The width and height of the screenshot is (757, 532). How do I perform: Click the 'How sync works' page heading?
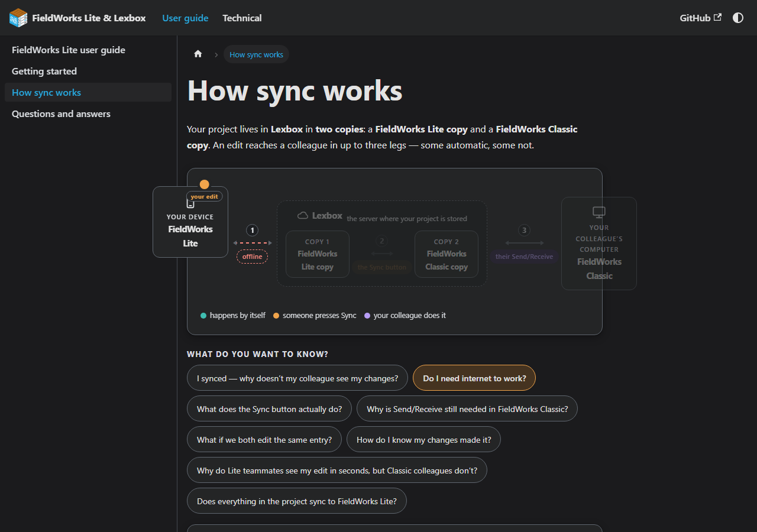click(295, 91)
